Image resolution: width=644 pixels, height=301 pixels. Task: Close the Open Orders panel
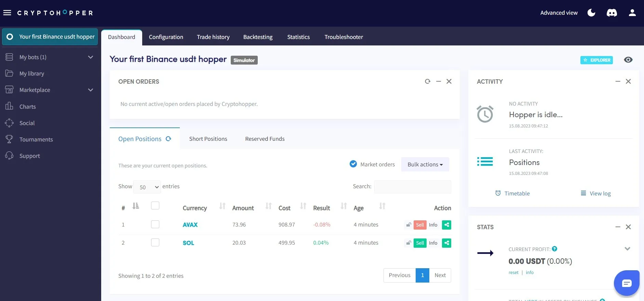point(449,81)
